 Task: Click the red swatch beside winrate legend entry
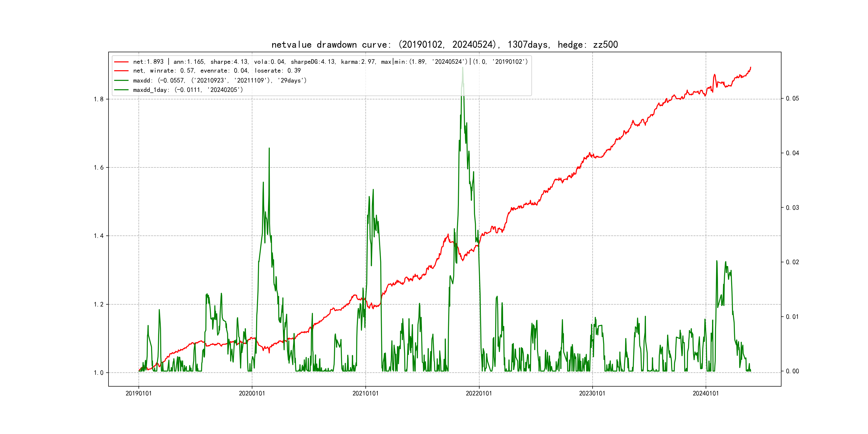pyautogui.click(x=121, y=71)
